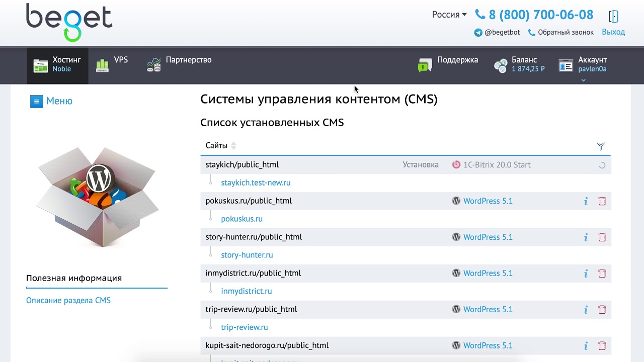Click the loading spinner in staykich row

point(602,165)
